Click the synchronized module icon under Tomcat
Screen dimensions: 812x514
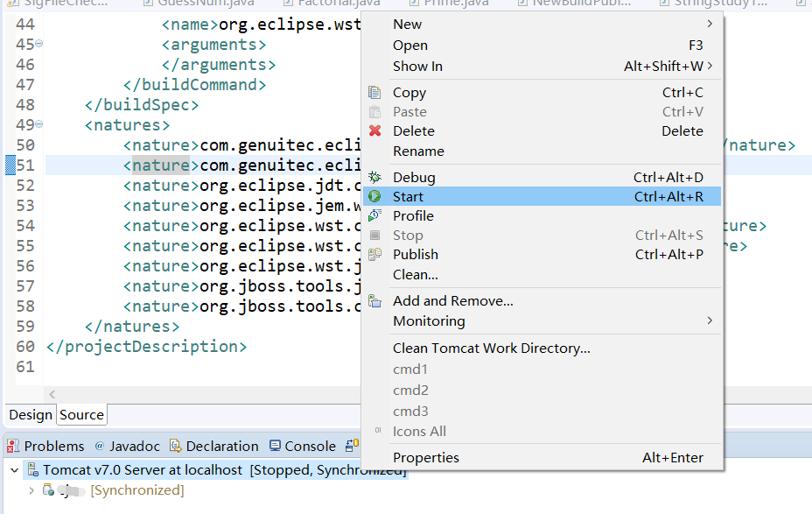pyautogui.click(x=49, y=489)
